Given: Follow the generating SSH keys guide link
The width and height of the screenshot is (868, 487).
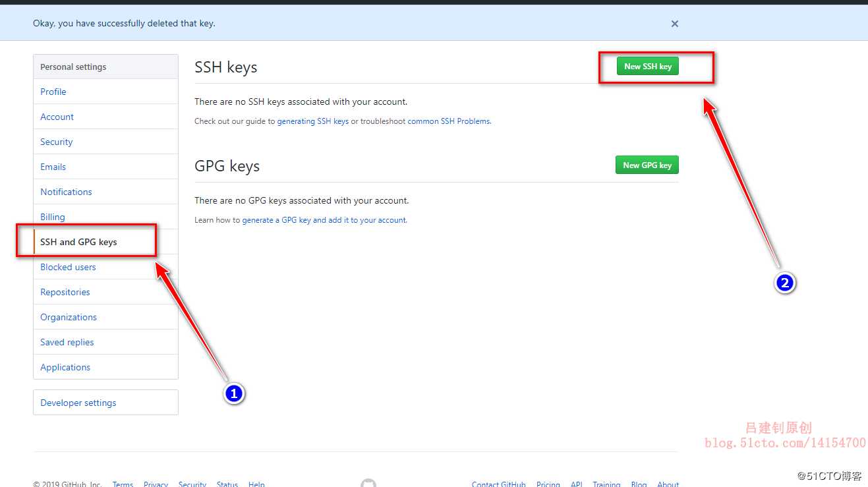Looking at the screenshot, I should 313,121.
